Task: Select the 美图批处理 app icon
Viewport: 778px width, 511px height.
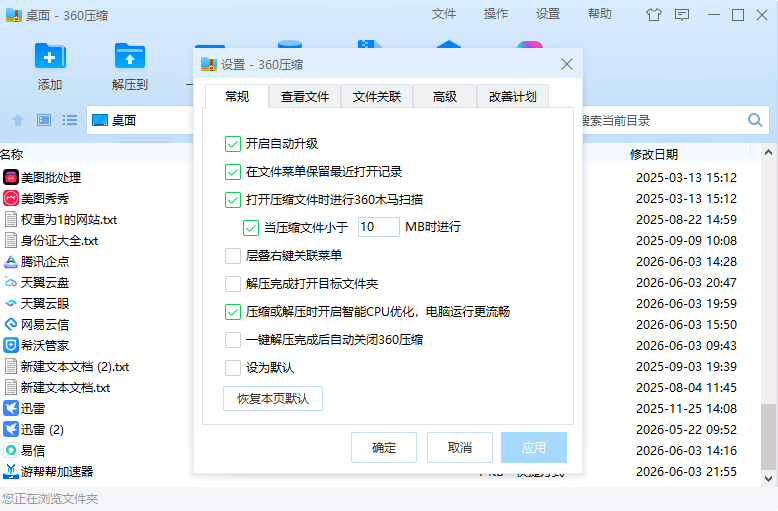Action: click(11, 177)
